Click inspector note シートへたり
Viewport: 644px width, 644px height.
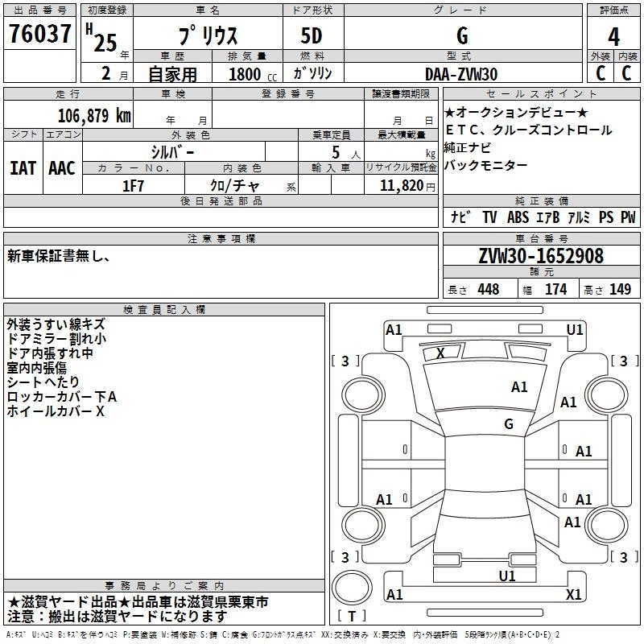[43, 382]
